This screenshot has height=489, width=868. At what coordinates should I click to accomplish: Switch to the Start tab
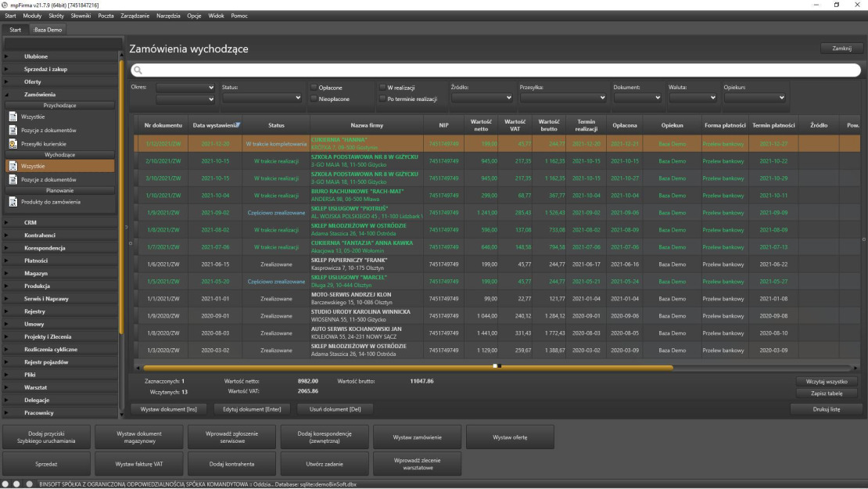pyautogui.click(x=15, y=30)
